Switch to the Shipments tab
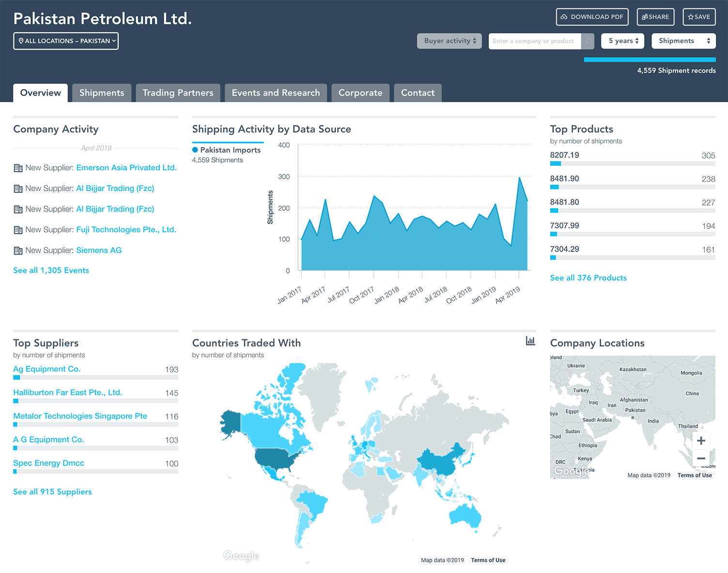 coord(102,93)
